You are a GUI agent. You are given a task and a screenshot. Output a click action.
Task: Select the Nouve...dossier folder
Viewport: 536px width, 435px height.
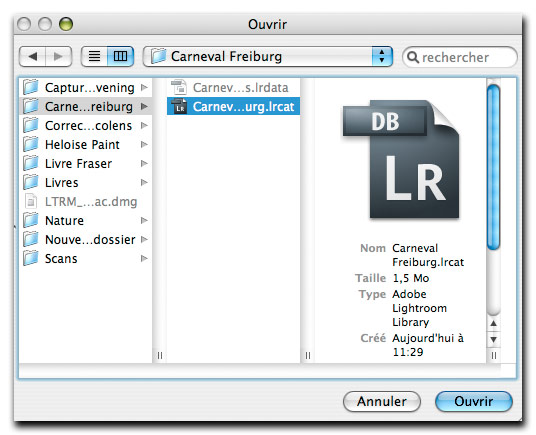[85, 240]
